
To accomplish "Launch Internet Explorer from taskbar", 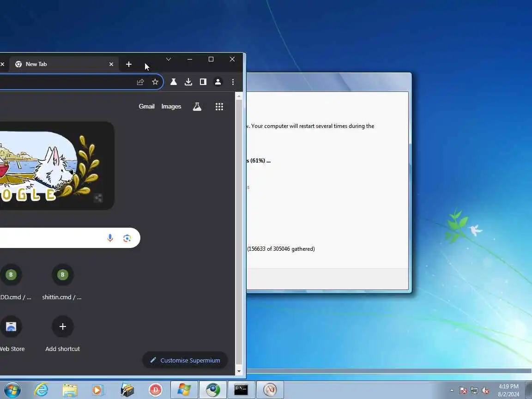I will (41, 390).
